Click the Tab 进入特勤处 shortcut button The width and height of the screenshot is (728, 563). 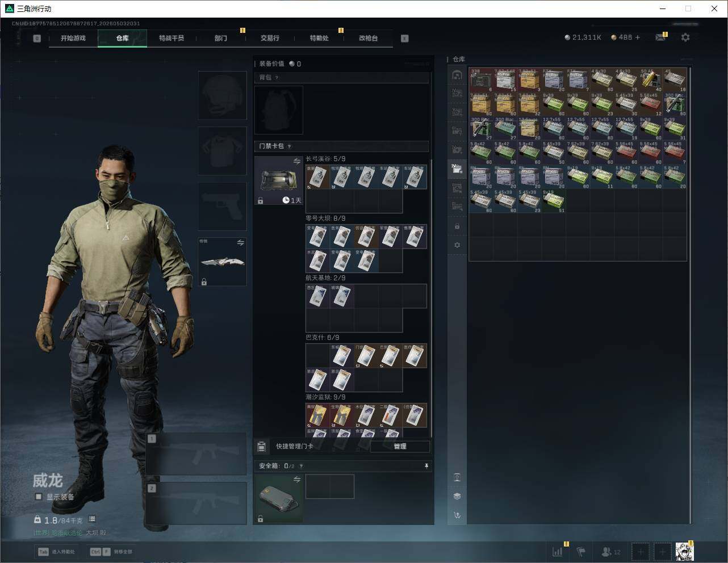pyautogui.click(x=56, y=552)
